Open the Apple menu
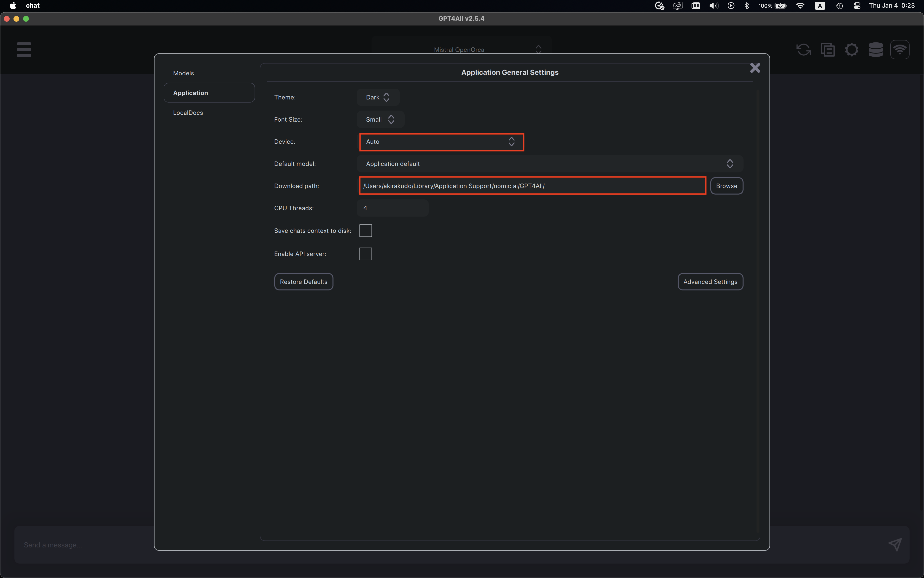This screenshot has height=578, width=924. tap(13, 6)
